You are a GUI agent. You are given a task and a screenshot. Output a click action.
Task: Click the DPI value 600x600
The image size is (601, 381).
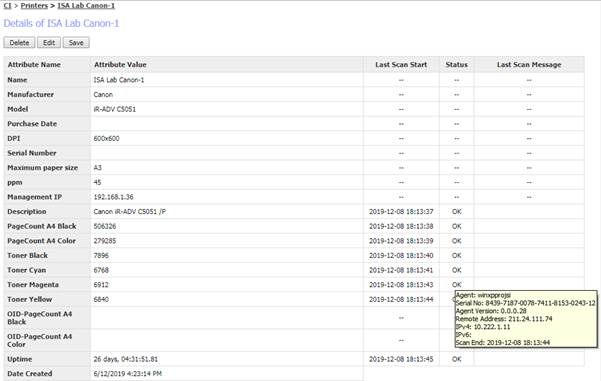[x=107, y=138]
